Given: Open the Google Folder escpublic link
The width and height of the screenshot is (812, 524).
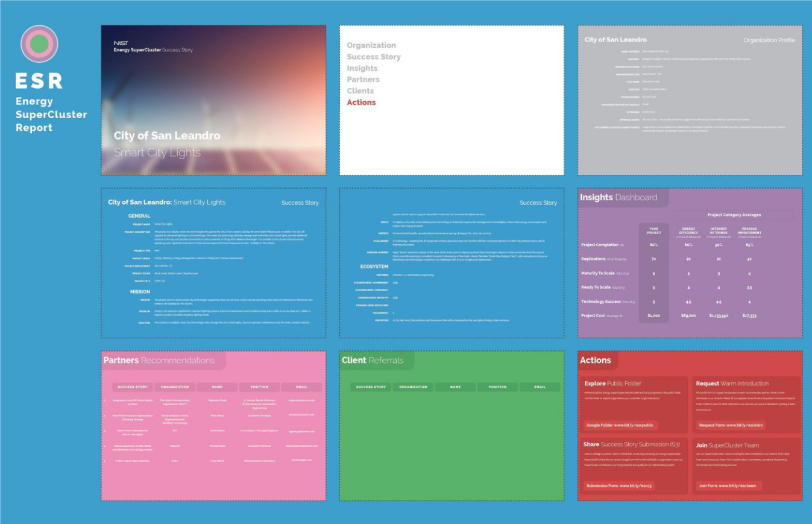Looking at the screenshot, I should pos(620,425).
